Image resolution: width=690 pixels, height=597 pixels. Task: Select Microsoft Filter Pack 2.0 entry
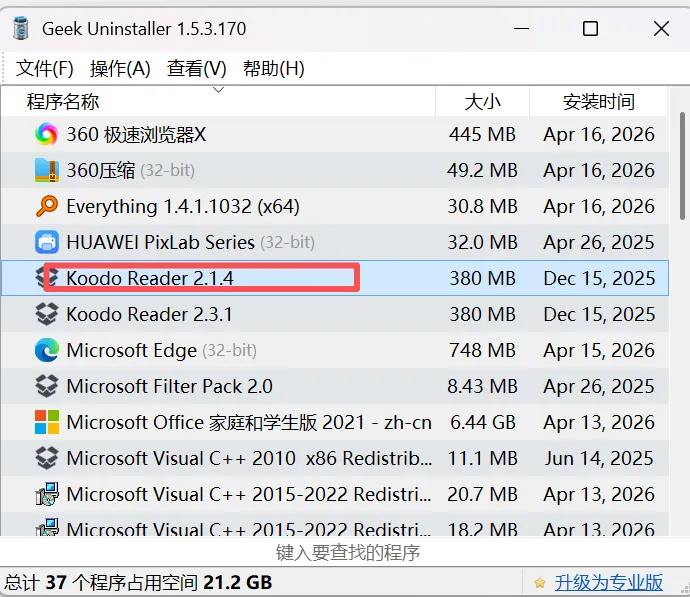click(x=335, y=386)
